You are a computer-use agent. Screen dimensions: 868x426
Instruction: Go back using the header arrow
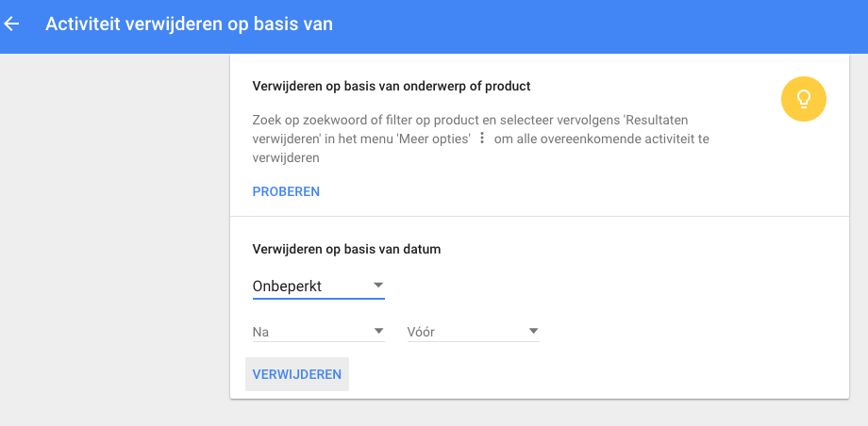pyautogui.click(x=13, y=24)
